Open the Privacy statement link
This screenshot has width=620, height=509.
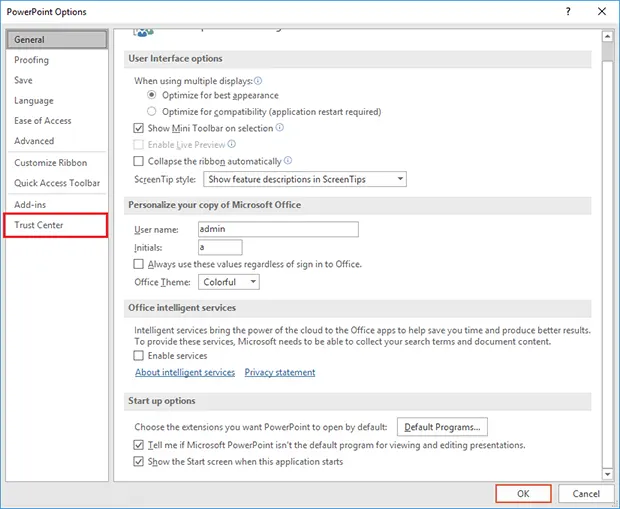click(280, 372)
